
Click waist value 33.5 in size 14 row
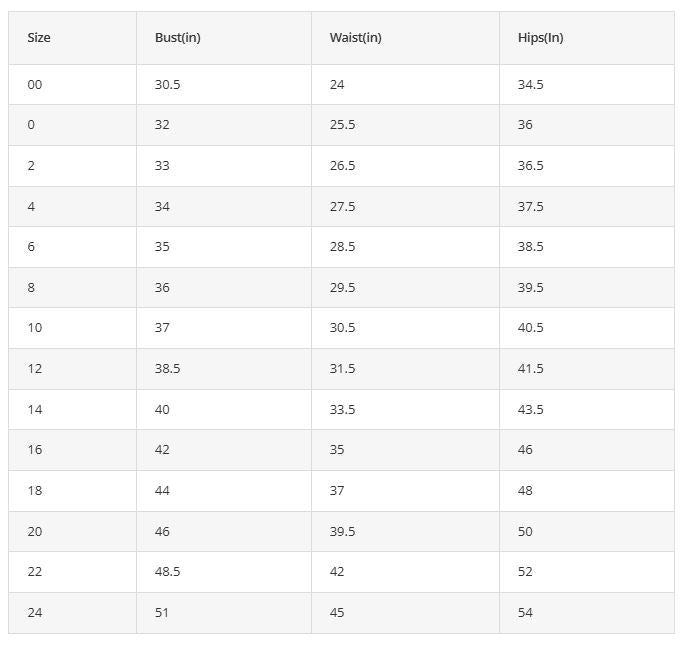[x=342, y=409]
